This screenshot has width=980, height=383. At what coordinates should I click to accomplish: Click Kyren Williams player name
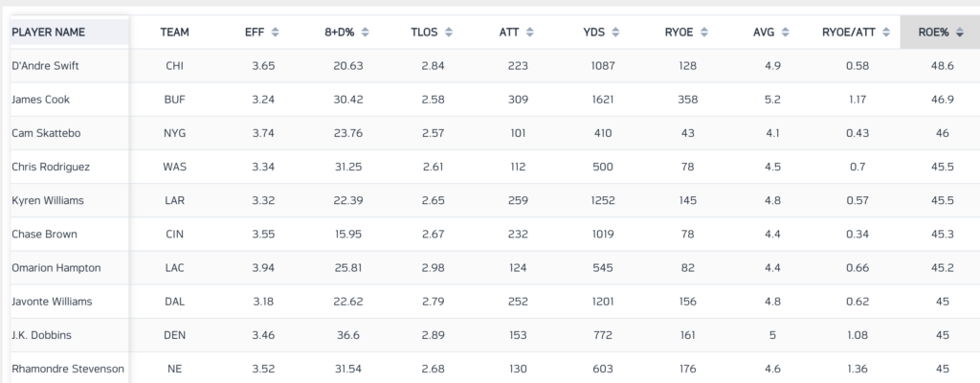tap(47, 200)
